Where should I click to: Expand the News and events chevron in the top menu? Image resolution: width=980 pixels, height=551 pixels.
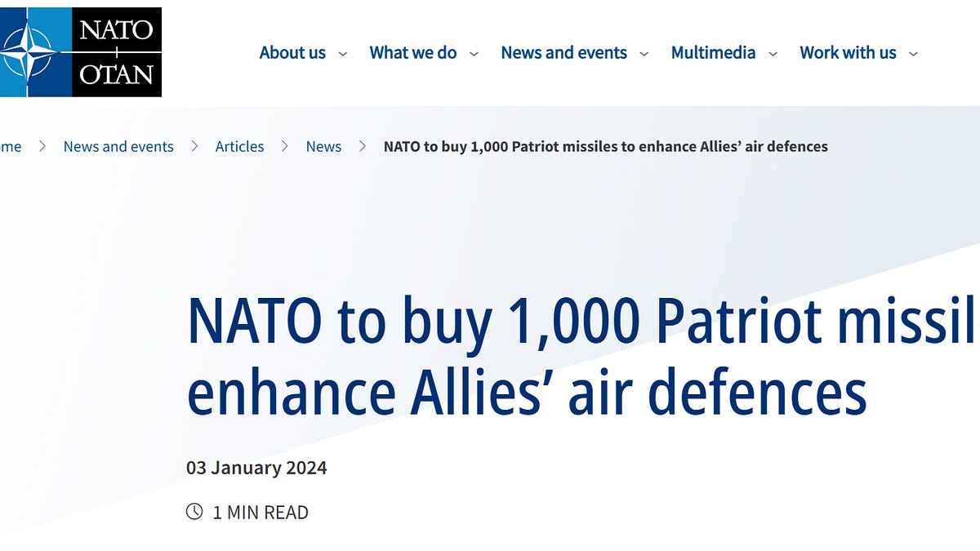coord(644,54)
